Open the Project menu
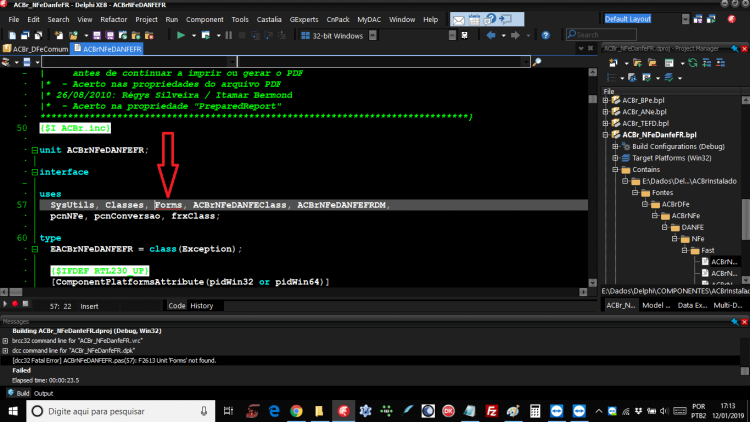Image resolution: width=750 pixels, height=422 pixels. (x=146, y=20)
